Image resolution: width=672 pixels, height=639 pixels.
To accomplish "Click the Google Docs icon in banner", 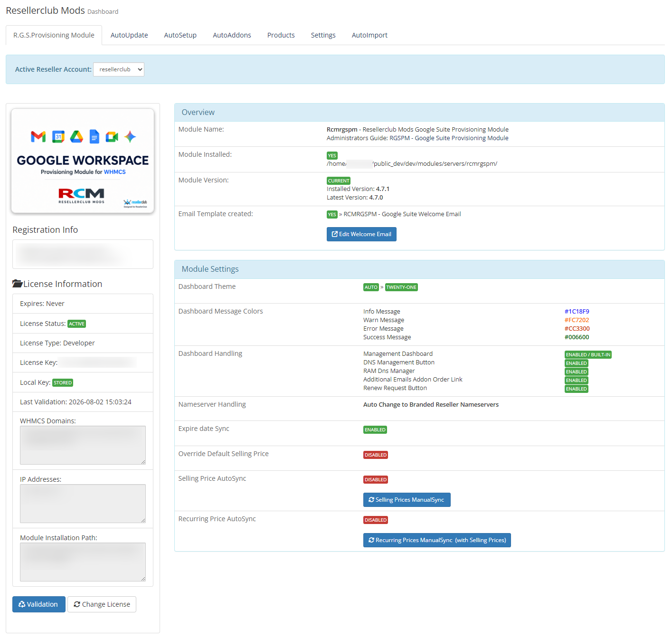I will (x=95, y=137).
